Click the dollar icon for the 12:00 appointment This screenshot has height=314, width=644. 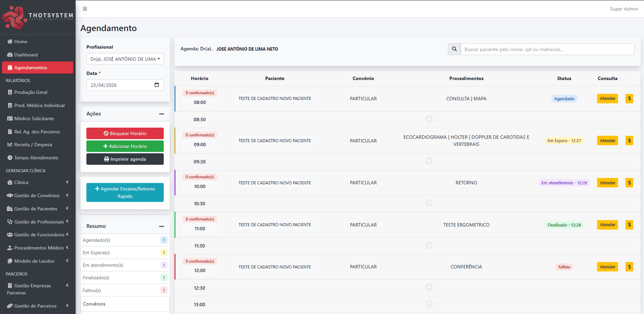pyautogui.click(x=629, y=267)
